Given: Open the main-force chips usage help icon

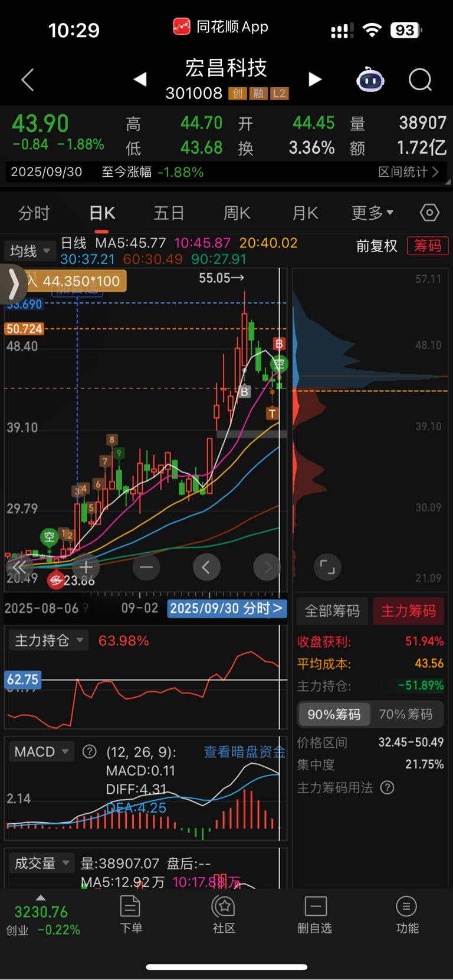Looking at the screenshot, I should 387,787.
